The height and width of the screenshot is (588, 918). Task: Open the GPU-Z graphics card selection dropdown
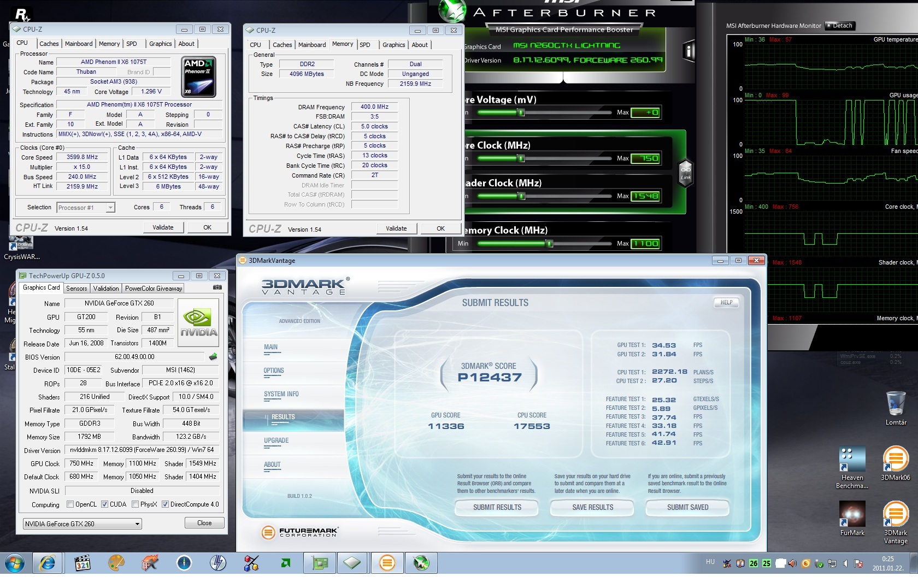click(82, 524)
